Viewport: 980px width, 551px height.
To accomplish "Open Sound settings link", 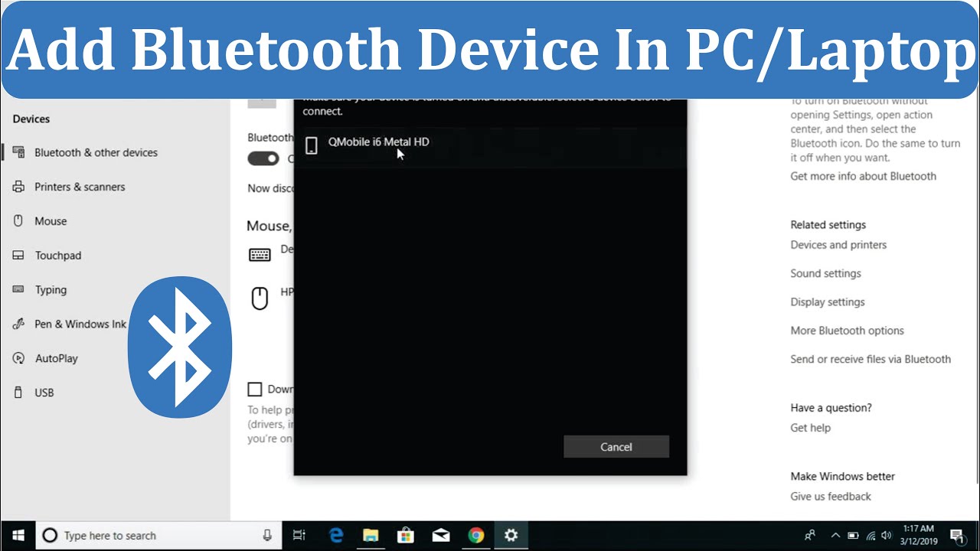I will point(825,273).
